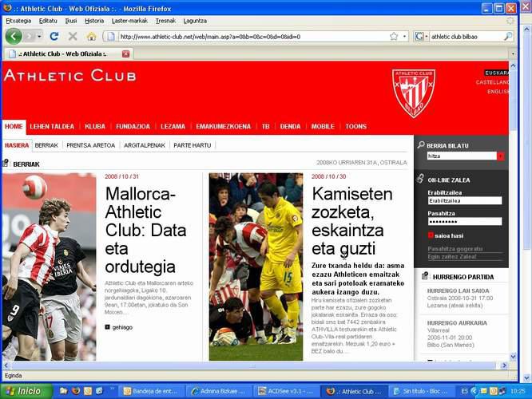The width and height of the screenshot is (532, 399).
Task: Click the page scrollbar down arrow
Action: click(513, 357)
